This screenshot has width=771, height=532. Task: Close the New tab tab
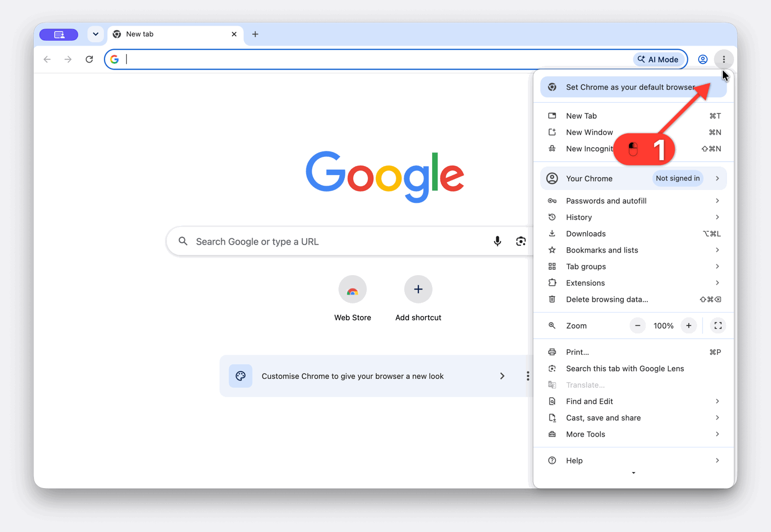pos(234,34)
